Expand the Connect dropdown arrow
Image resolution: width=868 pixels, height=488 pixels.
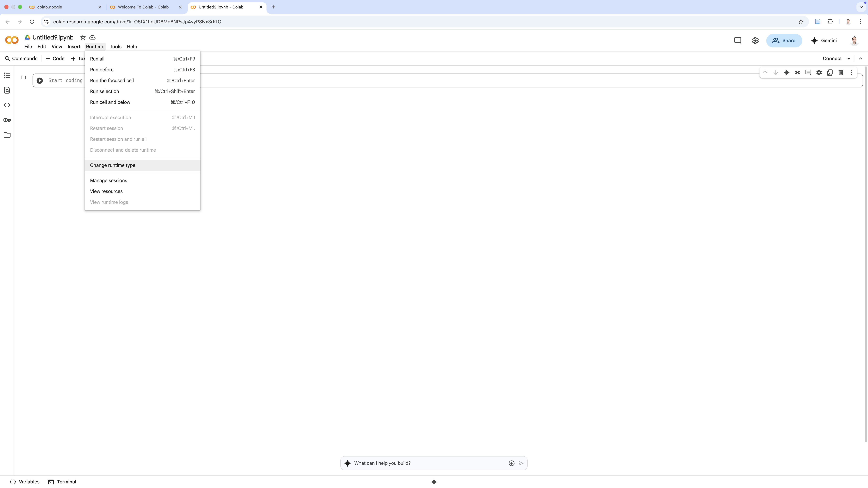[849, 59]
